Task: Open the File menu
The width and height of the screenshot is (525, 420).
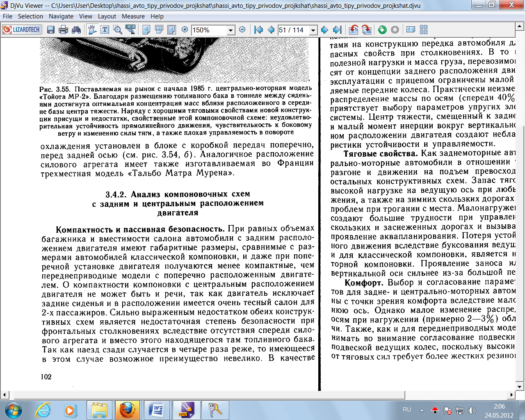Action: pyautogui.click(x=7, y=16)
